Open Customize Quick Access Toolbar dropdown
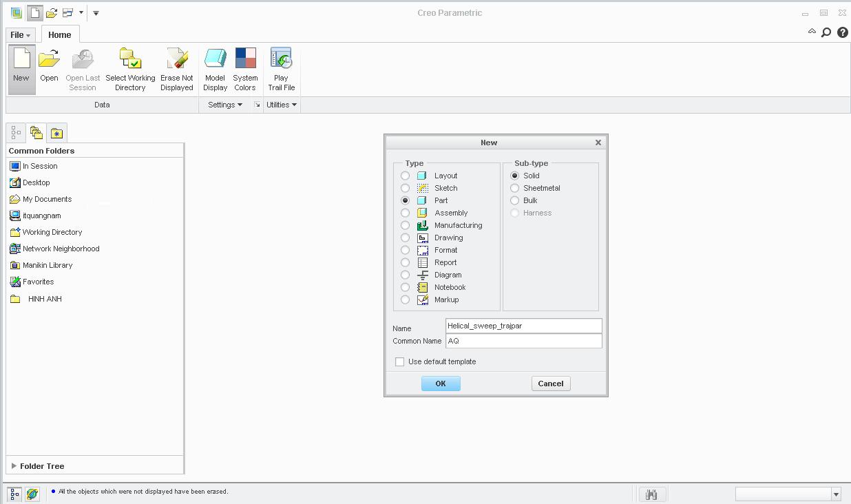851x504 pixels. (96, 12)
